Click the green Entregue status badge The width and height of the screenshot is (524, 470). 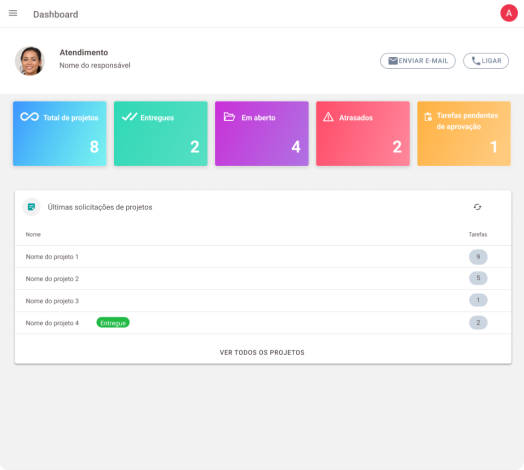coord(113,323)
